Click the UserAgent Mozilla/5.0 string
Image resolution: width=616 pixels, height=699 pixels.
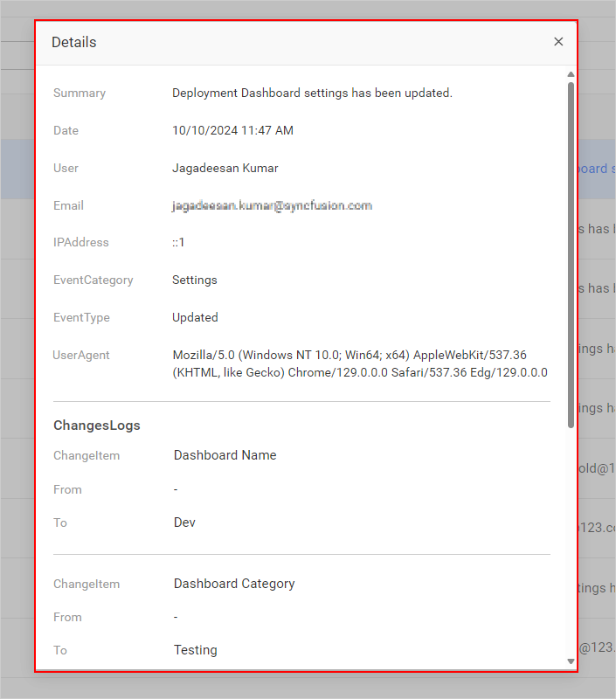pos(360,363)
